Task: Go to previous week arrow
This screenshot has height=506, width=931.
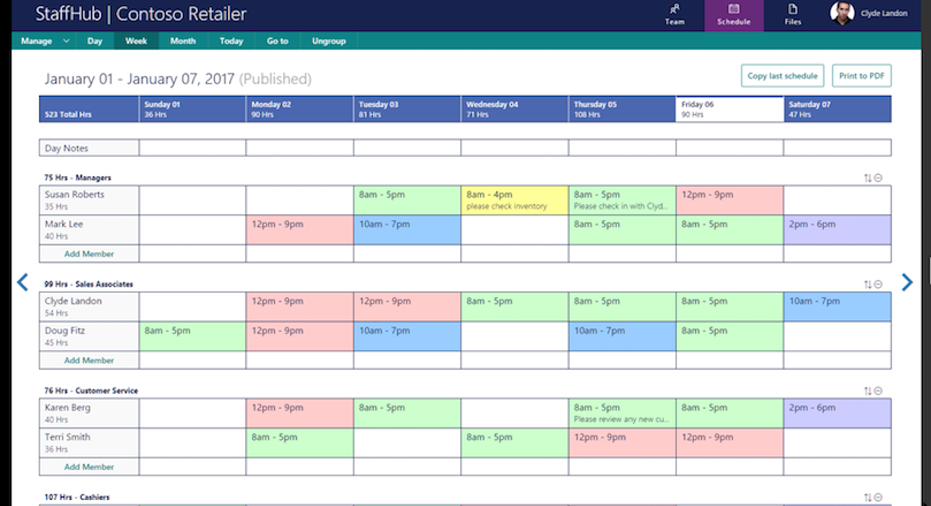Action: click(23, 282)
